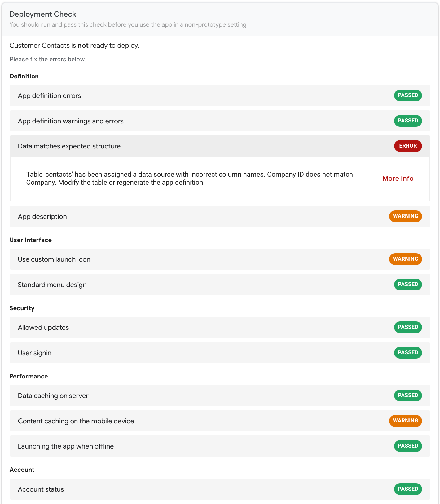Viewport: 440px width, 504px height.
Task: Click the PASSED badge for Account status
Action: pyautogui.click(x=408, y=489)
